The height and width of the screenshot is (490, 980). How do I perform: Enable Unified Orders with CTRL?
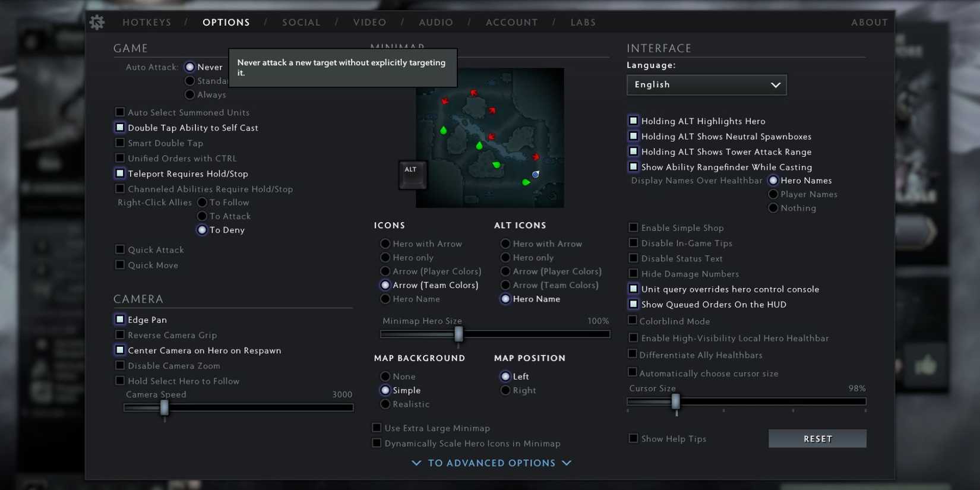pos(120,158)
